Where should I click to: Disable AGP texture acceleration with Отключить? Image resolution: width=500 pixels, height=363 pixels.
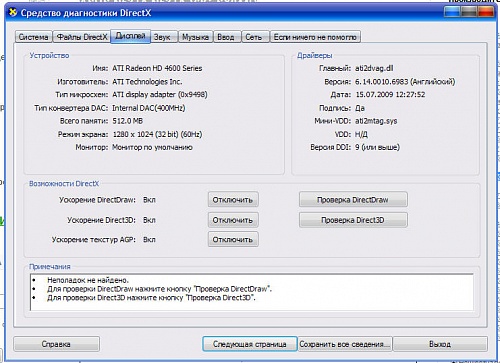(233, 240)
